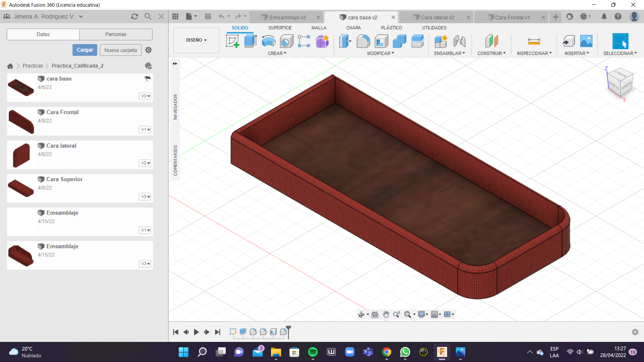Select the Extrude tool icon

click(250, 41)
